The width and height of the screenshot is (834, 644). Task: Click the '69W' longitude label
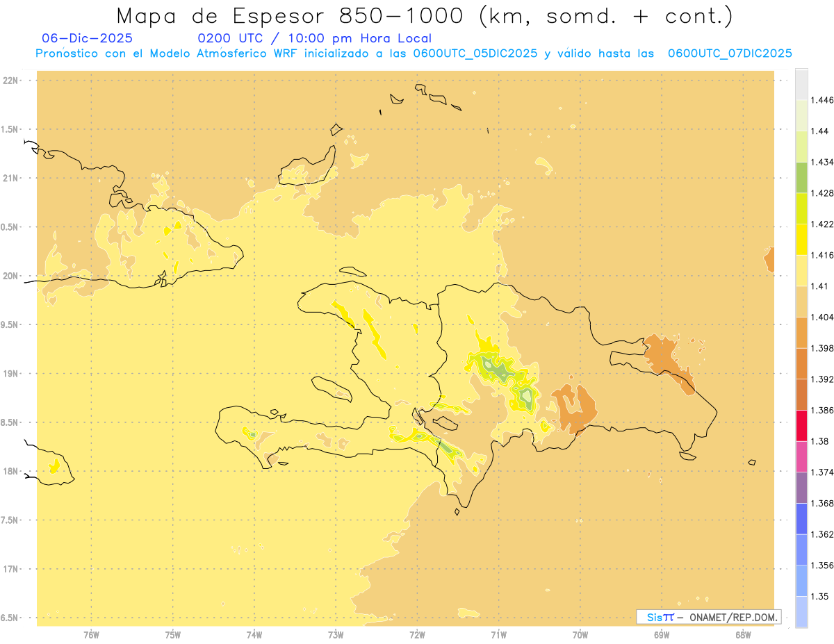click(x=662, y=634)
